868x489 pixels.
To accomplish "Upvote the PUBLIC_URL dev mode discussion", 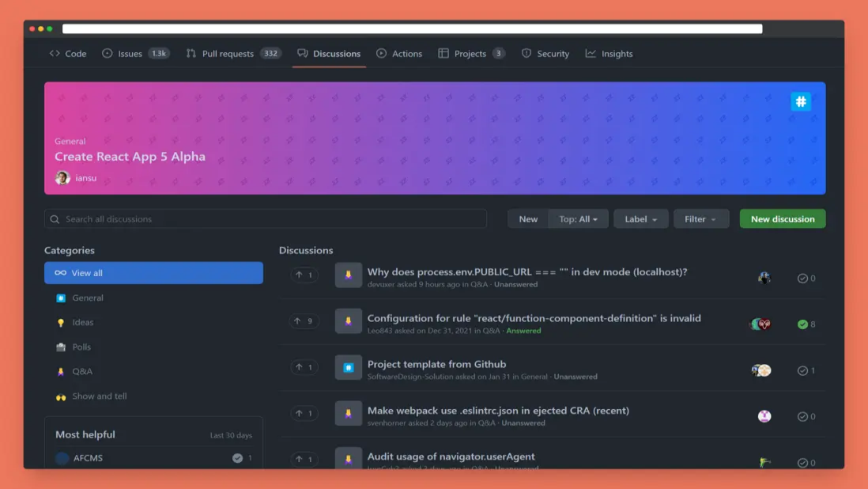I will [304, 275].
